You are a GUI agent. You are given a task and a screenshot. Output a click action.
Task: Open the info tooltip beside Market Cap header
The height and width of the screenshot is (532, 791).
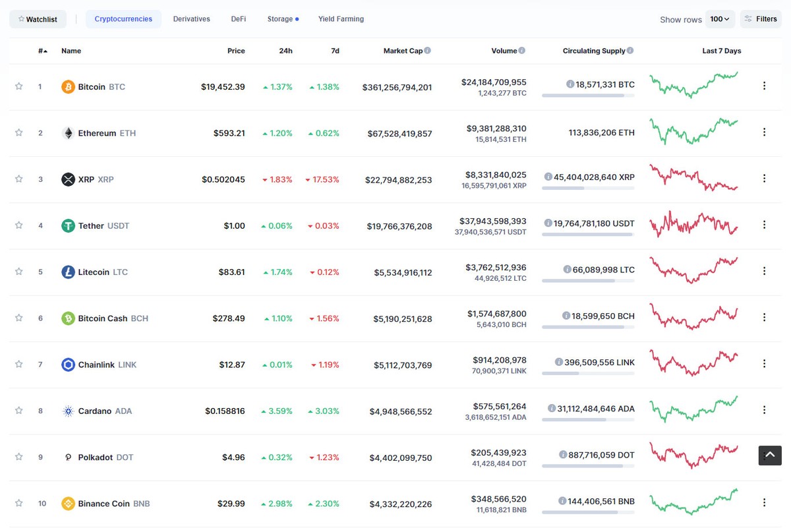coord(428,50)
